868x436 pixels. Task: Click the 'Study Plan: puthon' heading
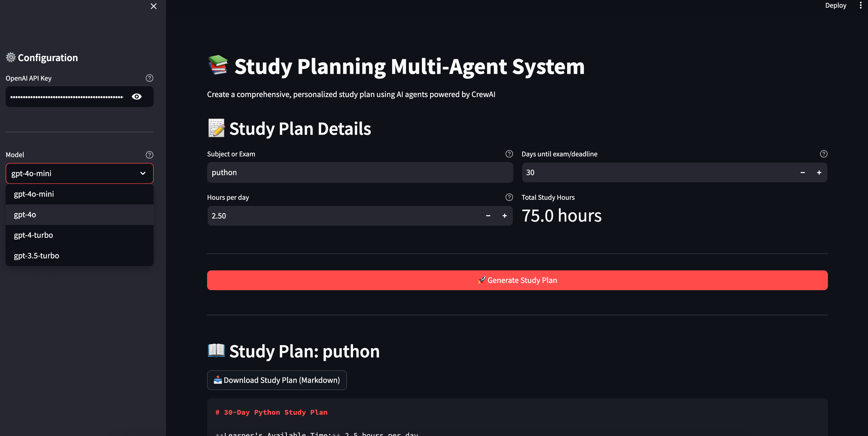click(293, 351)
